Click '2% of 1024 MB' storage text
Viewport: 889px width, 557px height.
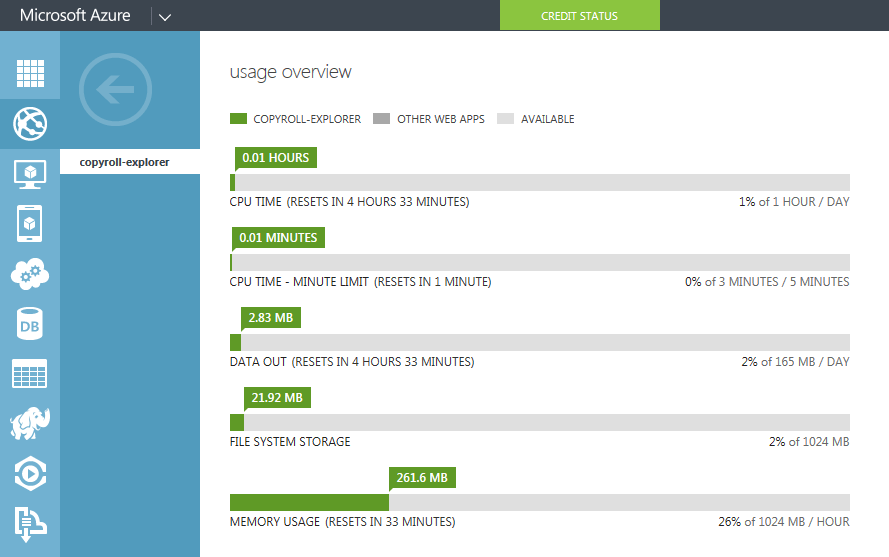pyautogui.click(x=809, y=442)
